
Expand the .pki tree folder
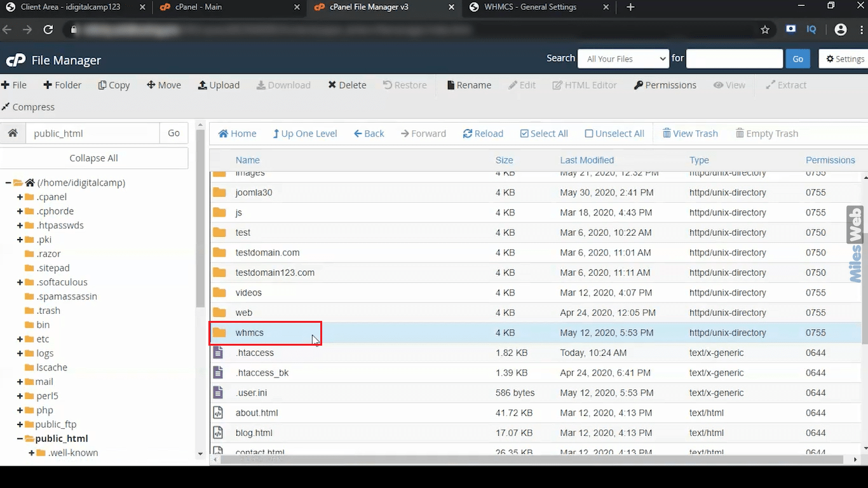(x=20, y=240)
